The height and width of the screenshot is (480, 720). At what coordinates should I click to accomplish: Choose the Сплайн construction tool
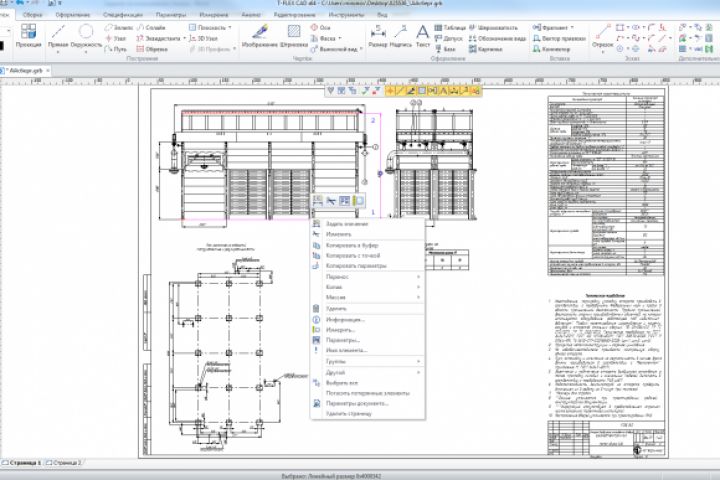coord(151,28)
